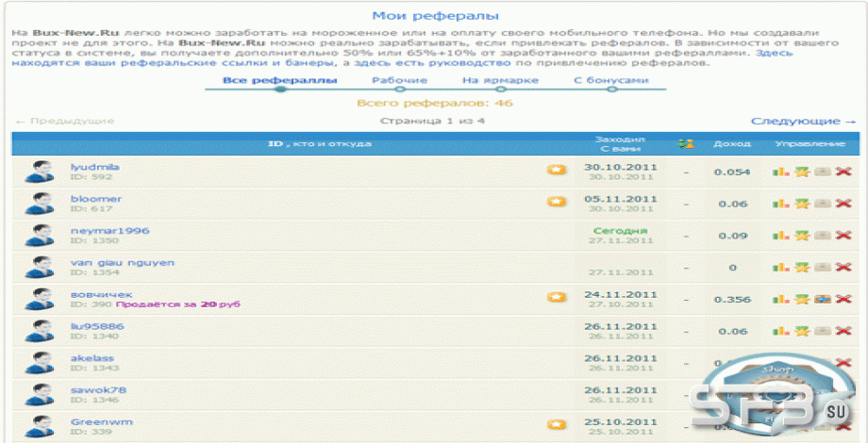Delete referral bloomer with red cross
The height and width of the screenshot is (443, 868).
843,205
